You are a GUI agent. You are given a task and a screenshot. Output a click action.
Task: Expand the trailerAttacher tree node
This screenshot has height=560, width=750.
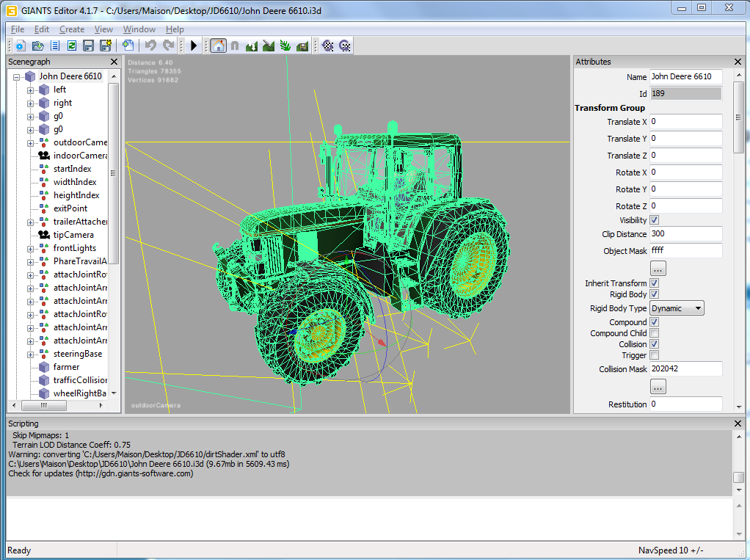click(30, 222)
